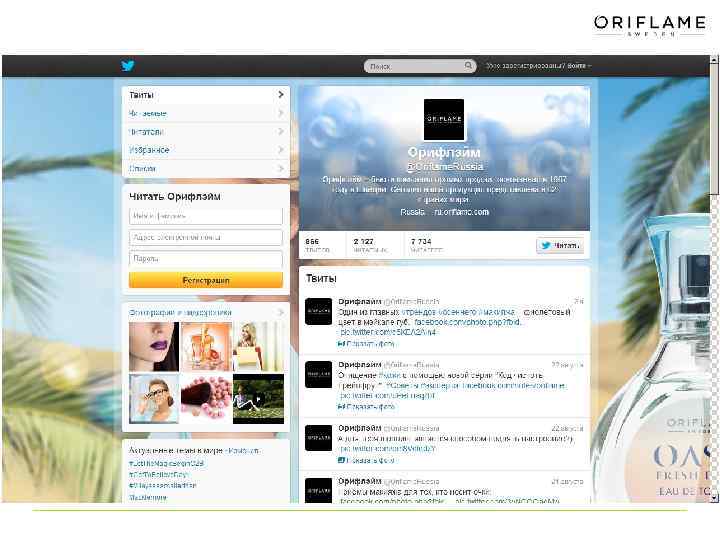Click the Oriflame profile avatar in header
Screen dimensions: 720x540
[x=444, y=119]
